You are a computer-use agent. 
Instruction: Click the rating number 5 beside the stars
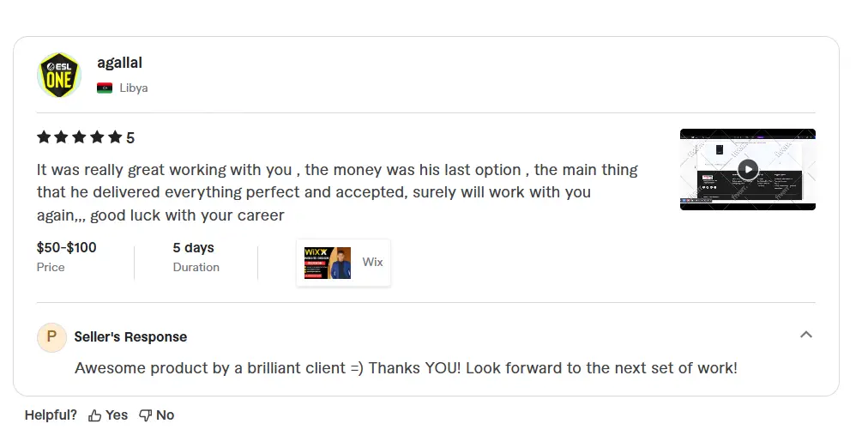tap(130, 138)
